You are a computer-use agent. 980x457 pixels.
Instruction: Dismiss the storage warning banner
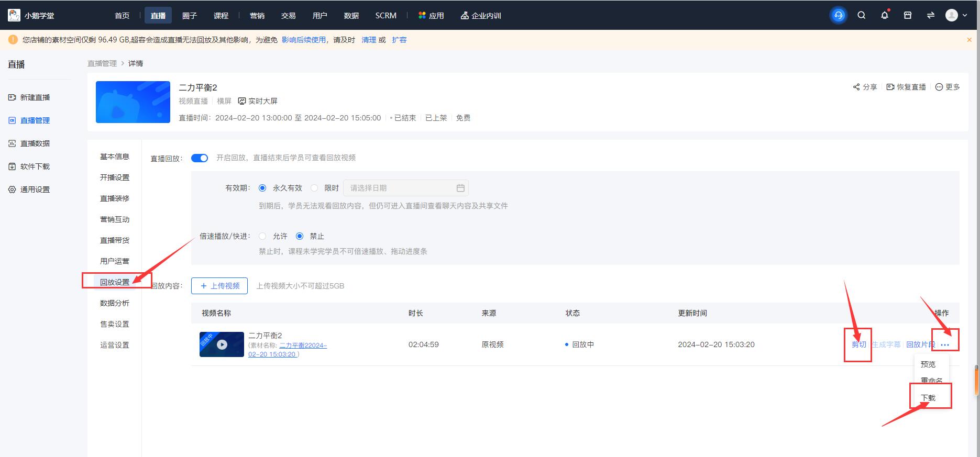(x=969, y=40)
